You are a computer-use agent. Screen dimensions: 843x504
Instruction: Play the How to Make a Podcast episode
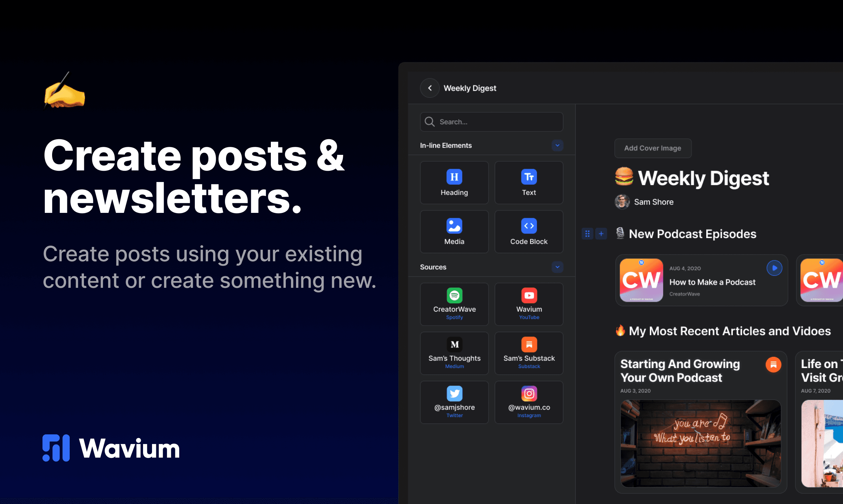tap(774, 268)
